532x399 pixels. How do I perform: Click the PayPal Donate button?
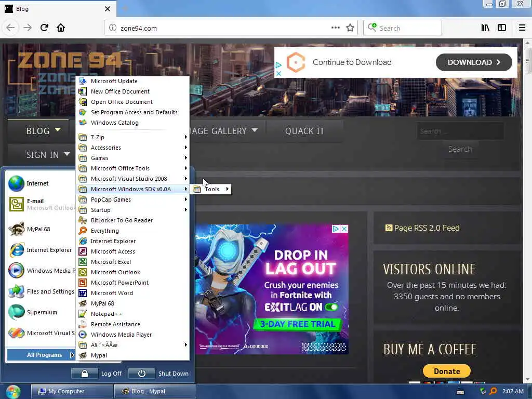click(446, 371)
